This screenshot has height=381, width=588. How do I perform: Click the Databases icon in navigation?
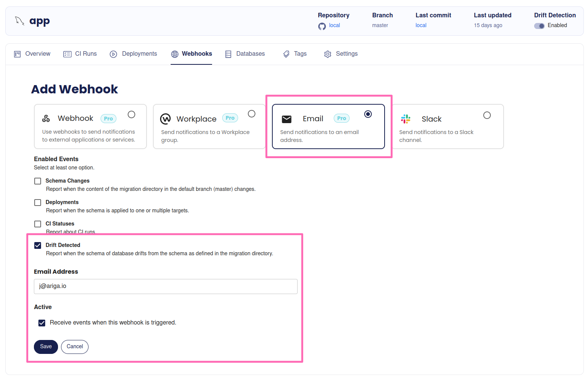228,54
